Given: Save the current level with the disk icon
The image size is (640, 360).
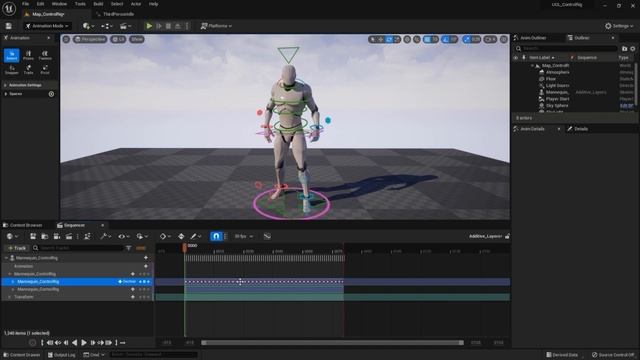Looking at the screenshot, I should pyautogui.click(x=9, y=26).
